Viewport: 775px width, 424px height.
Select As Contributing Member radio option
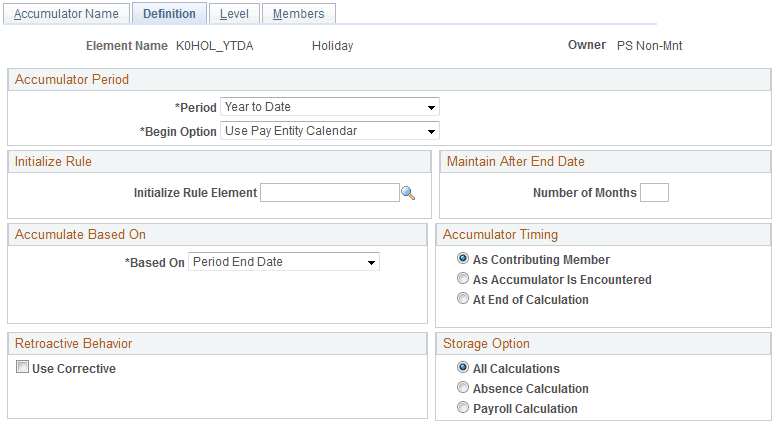coord(462,260)
